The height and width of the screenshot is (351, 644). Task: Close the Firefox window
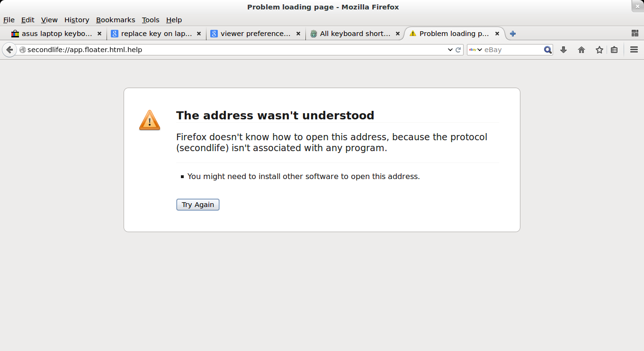[637, 6]
